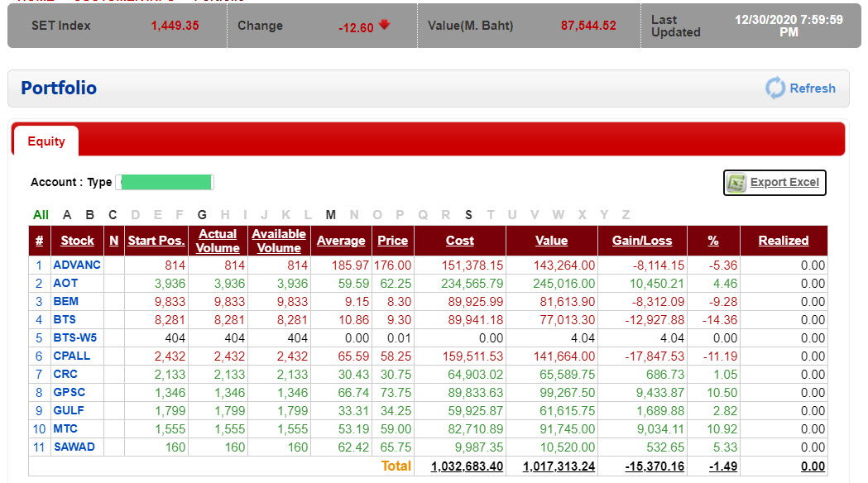Sort by Average column header
The width and height of the screenshot is (868, 483).
pyautogui.click(x=341, y=241)
